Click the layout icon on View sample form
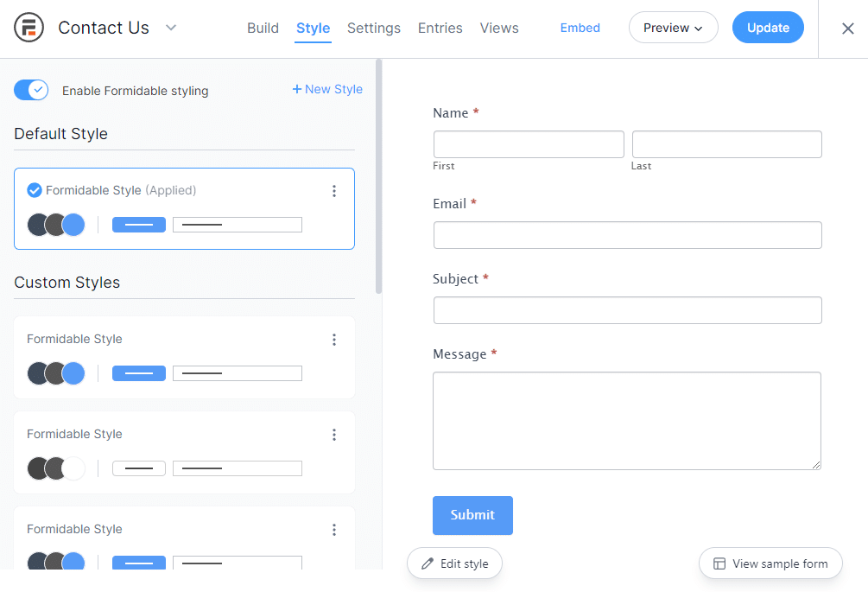This screenshot has width=868, height=592. (x=719, y=563)
